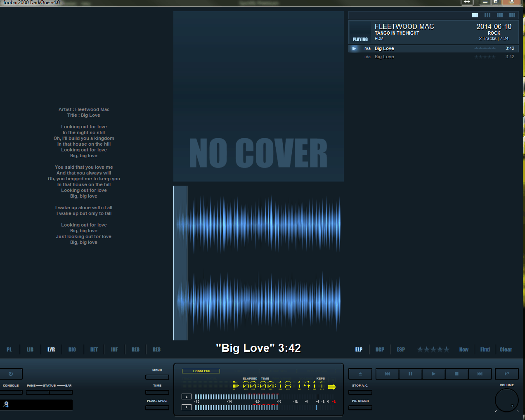The image size is (525, 420).
Task: Click the Find button
Action: pyautogui.click(x=485, y=349)
